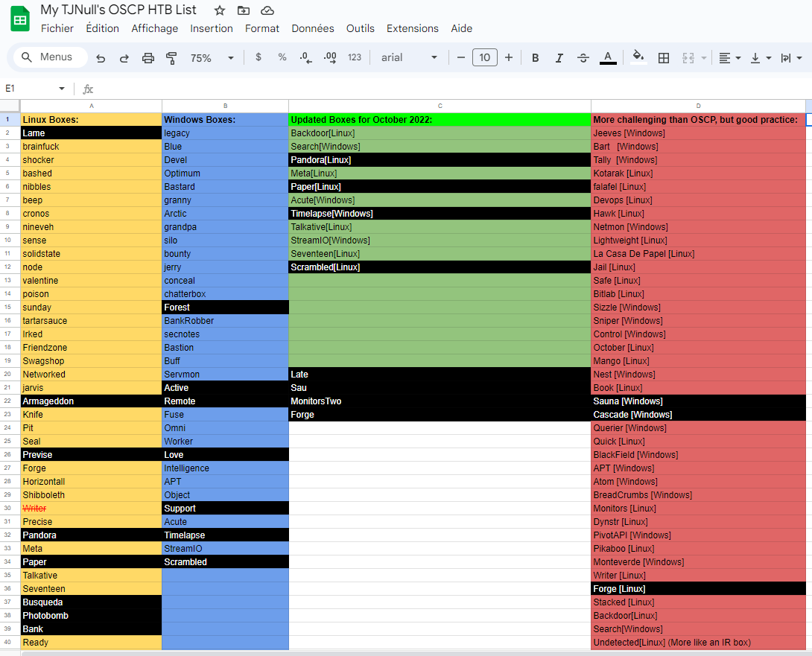Open the 75% zoom dropdown

pos(212,58)
